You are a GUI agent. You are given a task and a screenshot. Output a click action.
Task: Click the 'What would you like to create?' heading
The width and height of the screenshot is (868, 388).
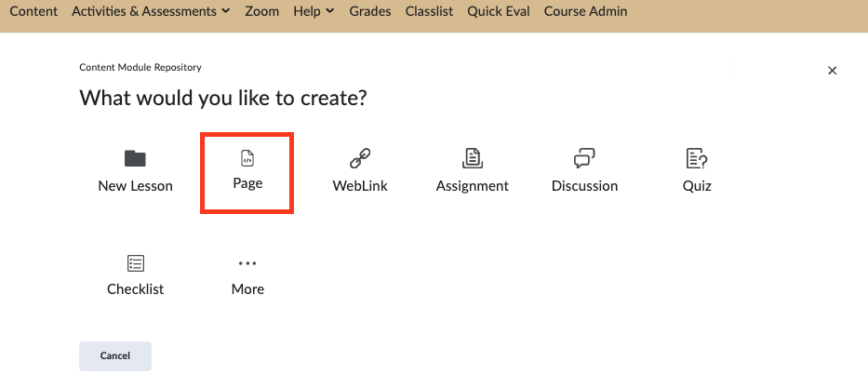222,98
